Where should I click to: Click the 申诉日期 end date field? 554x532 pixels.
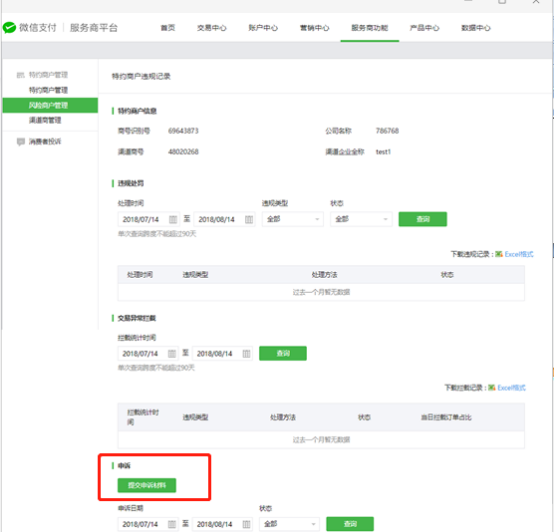[222, 524]
